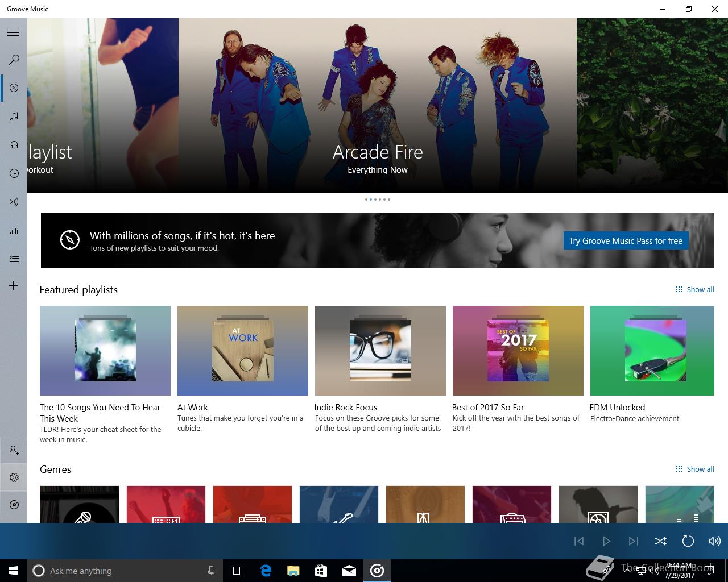Viewport: 728px width, 582px height.
Task: Open the Arcade Fire Everything Now banner
Action: pyautogui.click(x=378, y=106)
